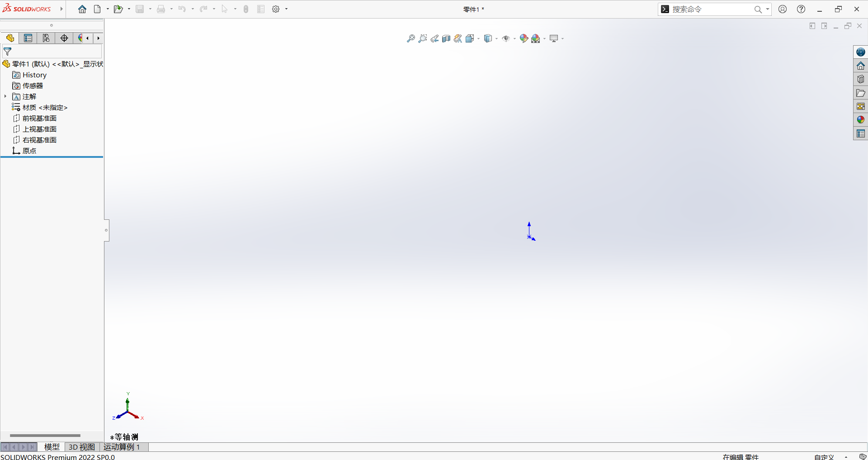The height and width of the screenshot is (460, 868).
Task: Click the 搜索命令 search field
Action: [710, 9]
